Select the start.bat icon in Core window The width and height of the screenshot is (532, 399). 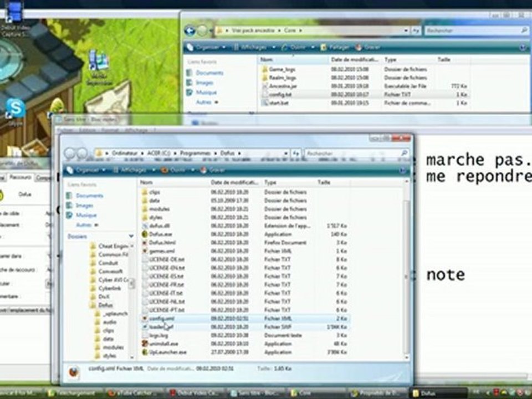265,103
